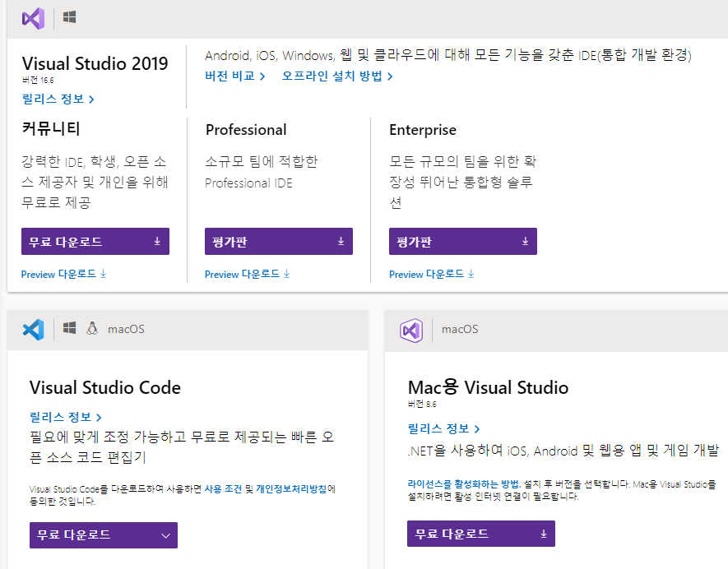Click the Professional edition heading
This screenshot has width=728, height=569.
point(246,130)
